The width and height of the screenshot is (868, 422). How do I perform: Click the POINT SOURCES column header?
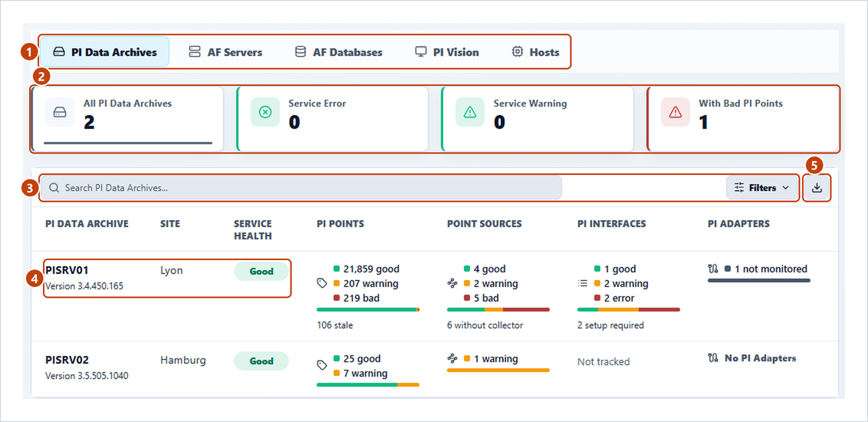tap(485, 224)
